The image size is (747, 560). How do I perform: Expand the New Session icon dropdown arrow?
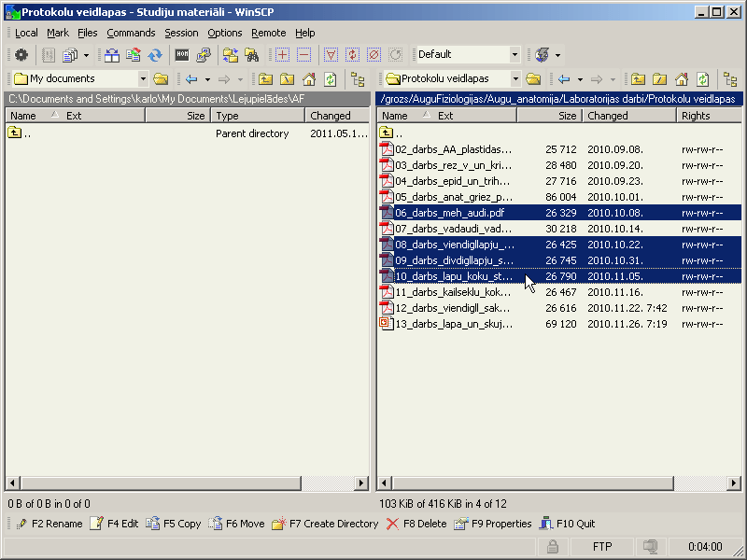pos(557,55)
